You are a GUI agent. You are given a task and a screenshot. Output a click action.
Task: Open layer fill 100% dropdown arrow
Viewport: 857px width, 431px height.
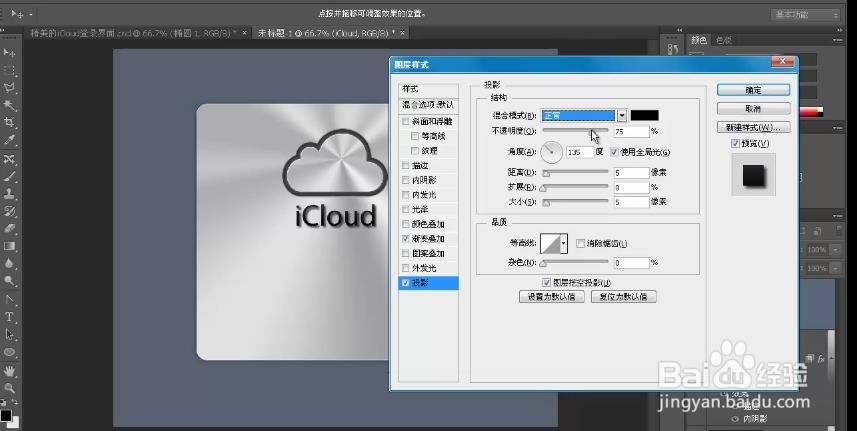pos(835,268)
